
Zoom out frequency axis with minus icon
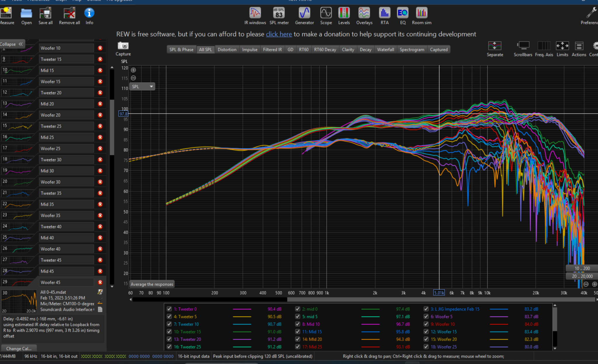coord(586,284)
